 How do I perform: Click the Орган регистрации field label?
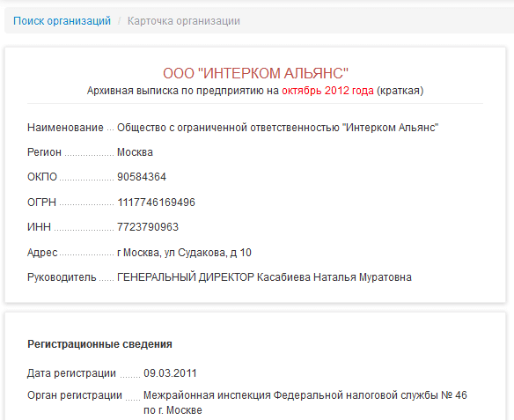click(75, 395)
